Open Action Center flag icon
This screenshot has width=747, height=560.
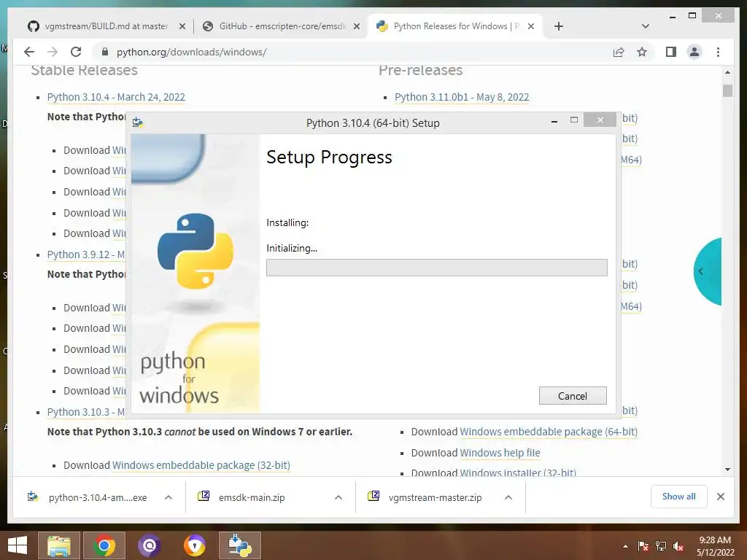click(x=643, y=546)
